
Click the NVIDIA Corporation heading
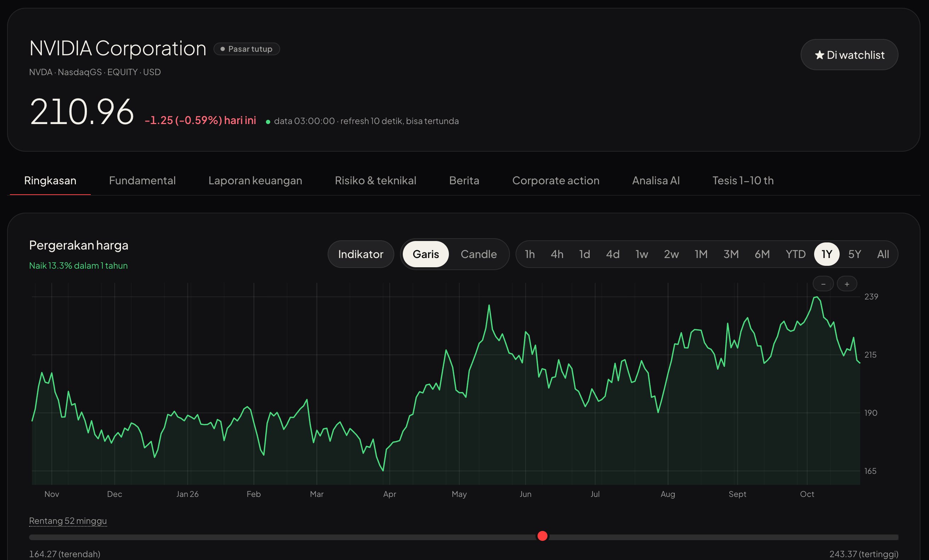point(118,48)
